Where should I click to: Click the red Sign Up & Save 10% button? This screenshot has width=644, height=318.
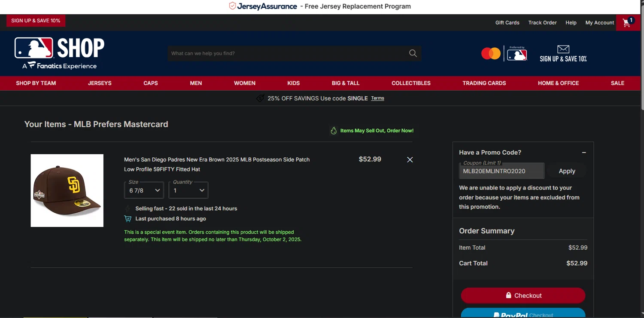click(x=36, y=21)
